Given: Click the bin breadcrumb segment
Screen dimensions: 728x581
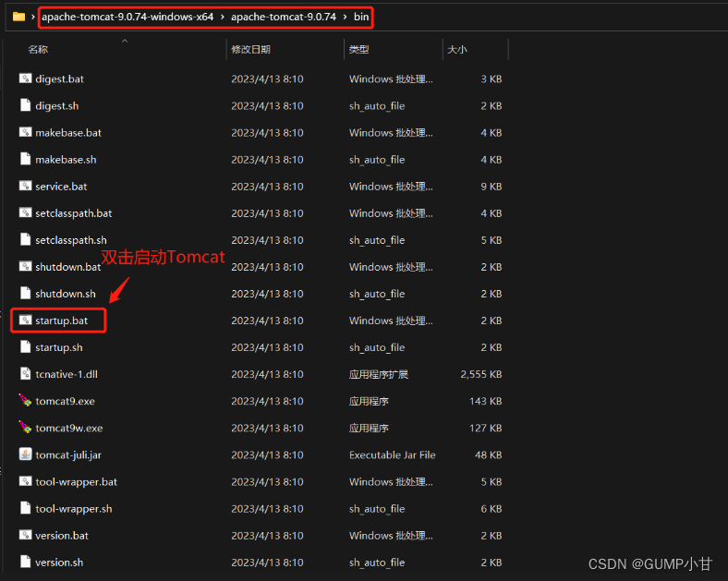Looking at the screenshot, I should click(361, 17).
